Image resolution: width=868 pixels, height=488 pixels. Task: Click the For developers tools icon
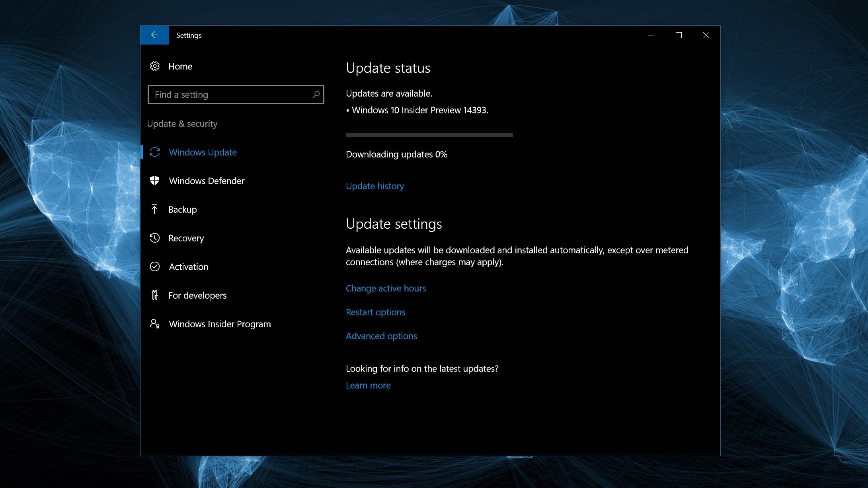[155, 295]
